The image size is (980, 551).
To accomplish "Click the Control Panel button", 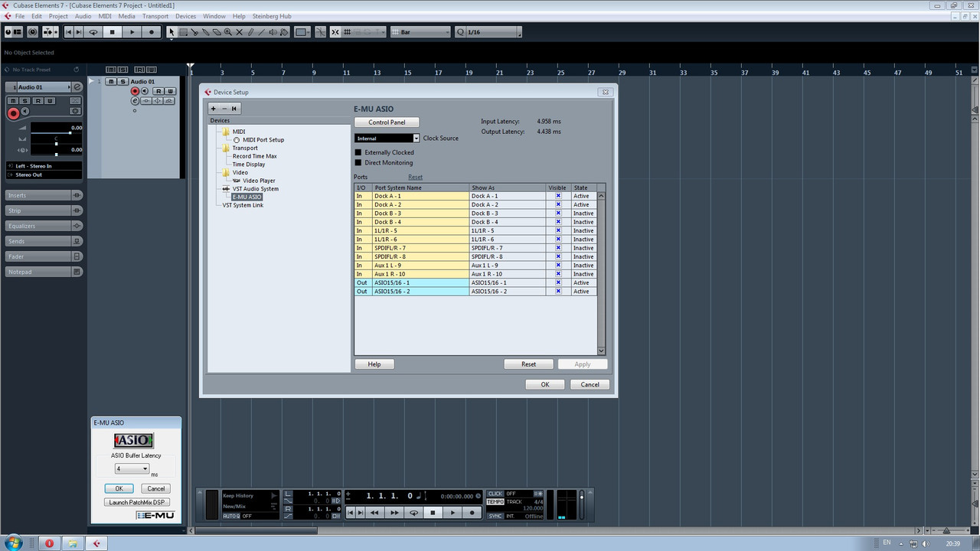I will point(387,122).
